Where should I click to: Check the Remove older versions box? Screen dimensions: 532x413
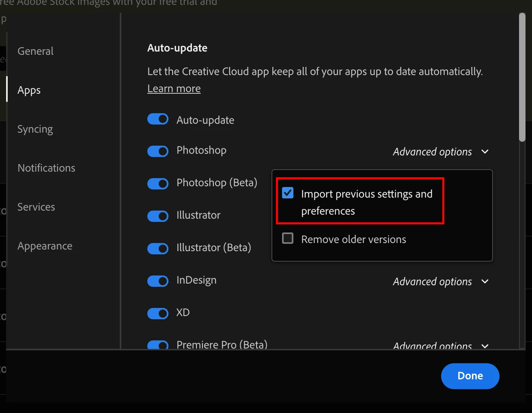tap(288, 238)
